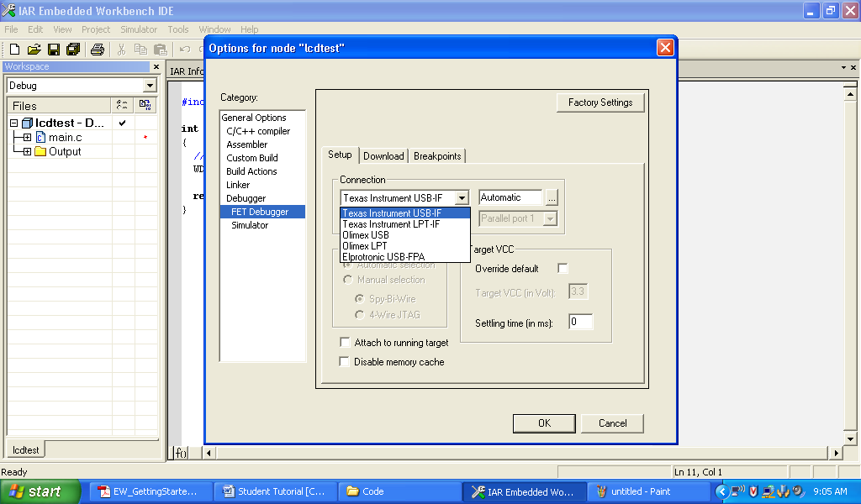Image resolution: width=861 pixels, height=504 pixels.
Task: Click the New document toolbar icon
Action: (15, 50)
